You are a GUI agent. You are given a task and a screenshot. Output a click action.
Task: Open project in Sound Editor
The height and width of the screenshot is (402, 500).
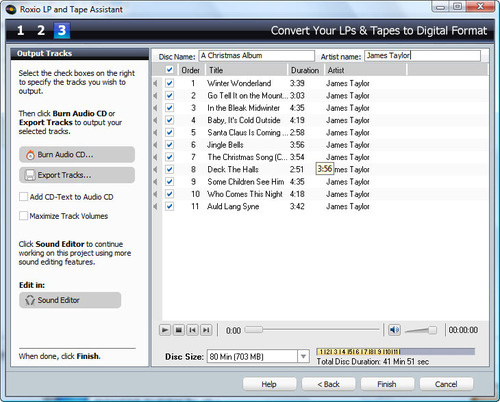click(70, 300)
